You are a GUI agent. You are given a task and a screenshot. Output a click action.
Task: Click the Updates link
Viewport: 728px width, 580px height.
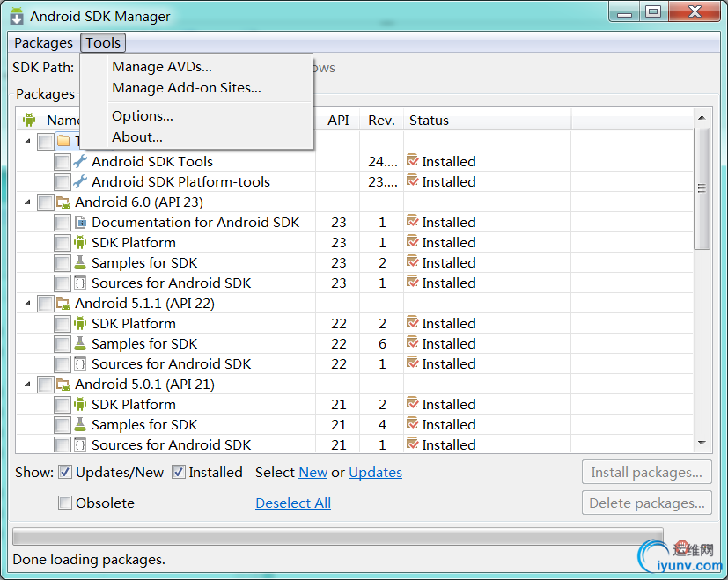(x=375, y=473)
